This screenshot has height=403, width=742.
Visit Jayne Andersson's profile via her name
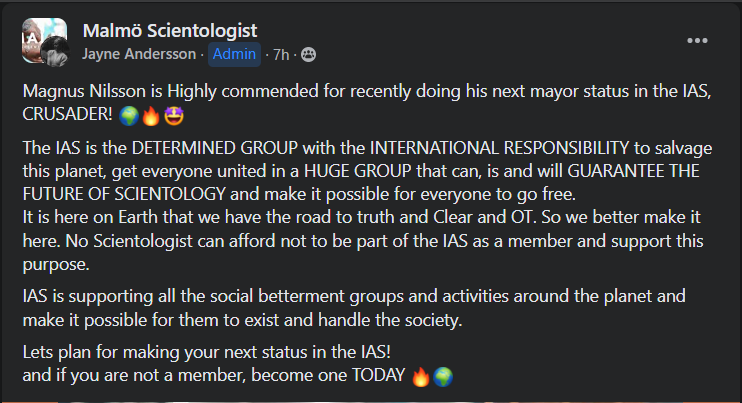click(138, 54)
